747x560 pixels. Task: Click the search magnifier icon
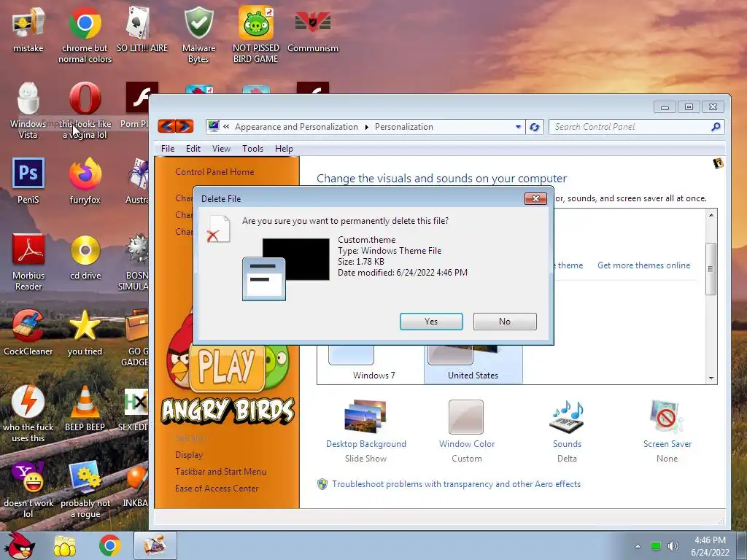(x=715, y=127)
